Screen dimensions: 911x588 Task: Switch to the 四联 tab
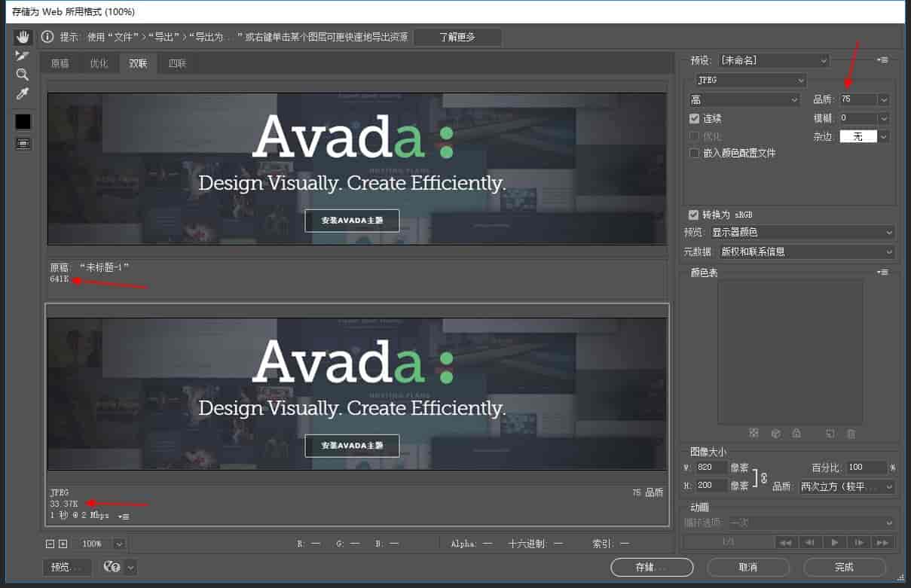click(178, 63)
